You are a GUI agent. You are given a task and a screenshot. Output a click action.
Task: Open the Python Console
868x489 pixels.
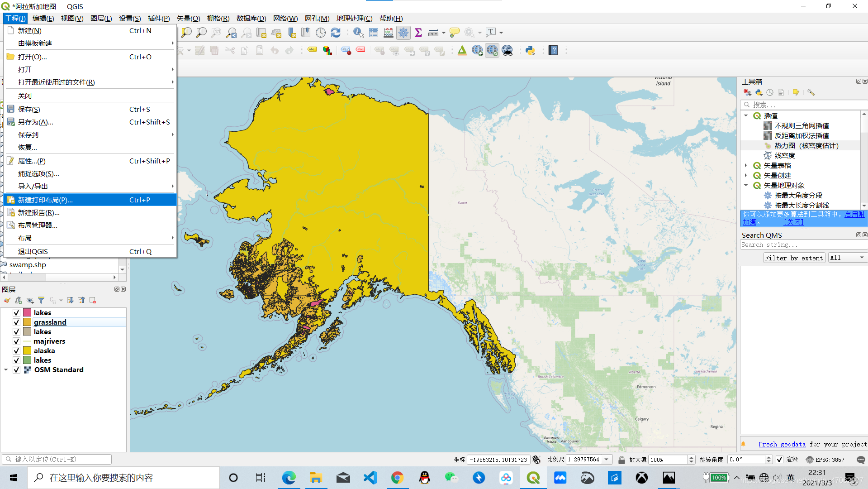[x=530, y=50]
